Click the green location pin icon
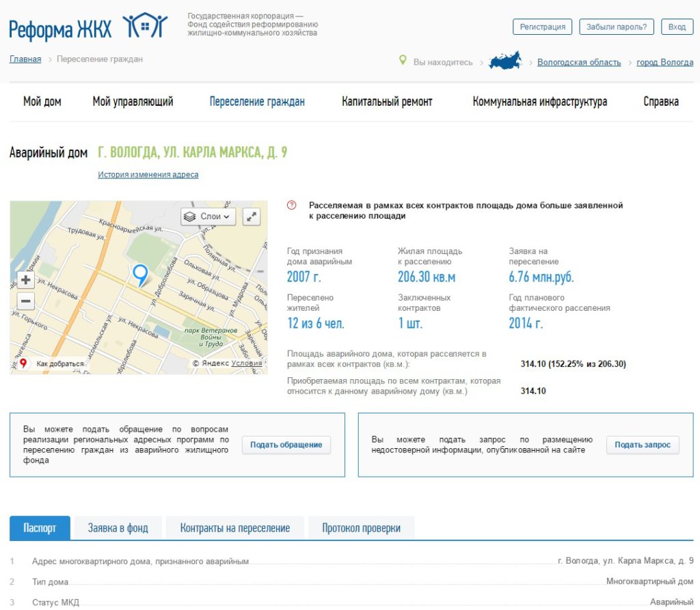Viewport: 700px width, 610px height. pos(403,61)
